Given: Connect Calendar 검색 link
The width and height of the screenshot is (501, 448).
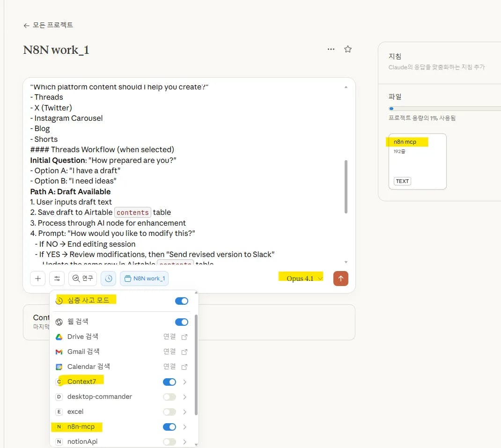Looking at the screenshot, I should pos(169,367).
